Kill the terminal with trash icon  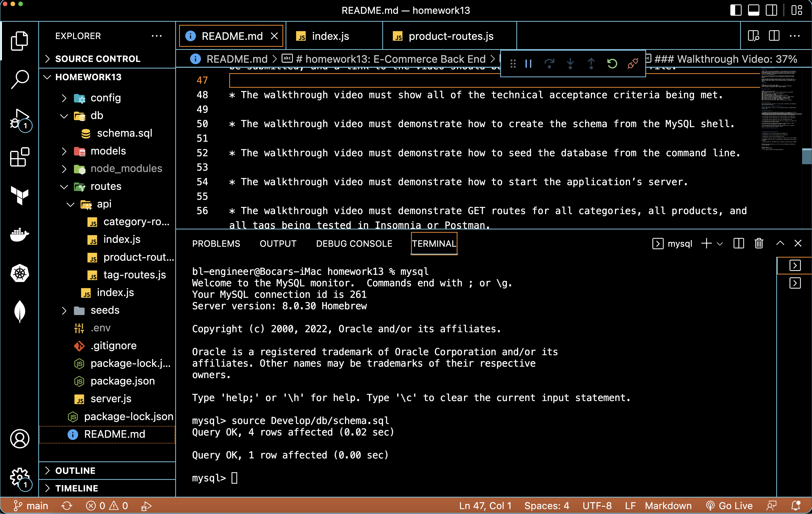click(x=759, y=243)
